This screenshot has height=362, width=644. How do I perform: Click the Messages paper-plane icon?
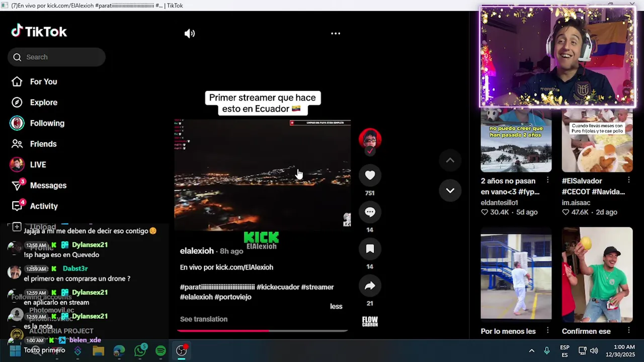pos(17,186)
